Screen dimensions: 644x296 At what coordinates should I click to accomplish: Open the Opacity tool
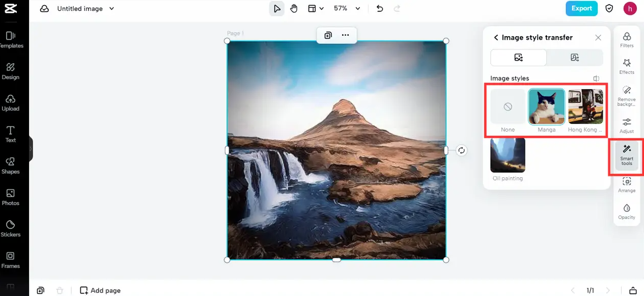(627, 211)
